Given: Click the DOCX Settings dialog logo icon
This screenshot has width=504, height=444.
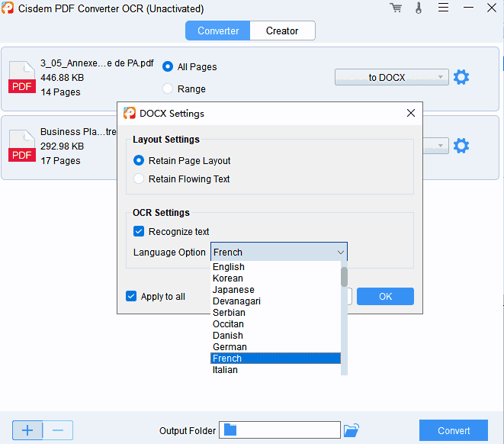Looking at the screenshot, I should click(x=130, y=113).
